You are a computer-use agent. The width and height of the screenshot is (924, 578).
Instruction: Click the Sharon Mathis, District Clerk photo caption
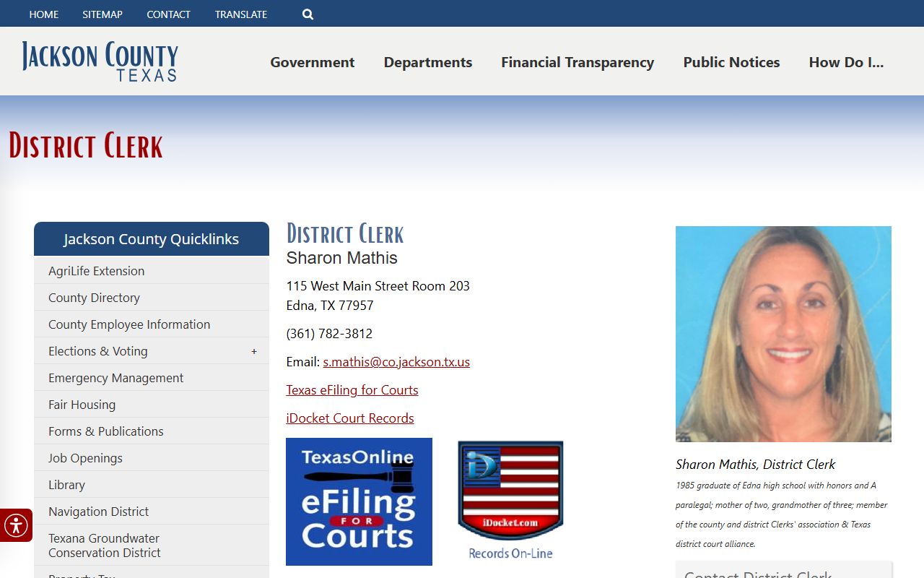point(756,465)
